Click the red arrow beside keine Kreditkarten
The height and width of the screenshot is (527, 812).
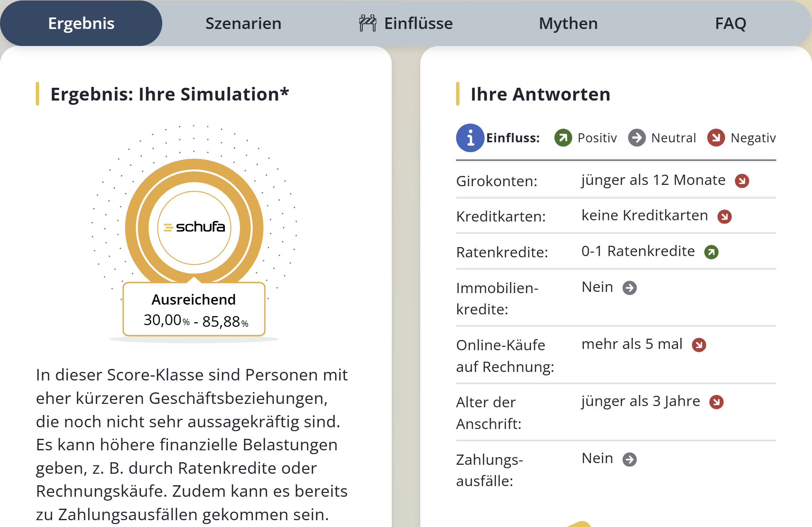tap(724, 216)
